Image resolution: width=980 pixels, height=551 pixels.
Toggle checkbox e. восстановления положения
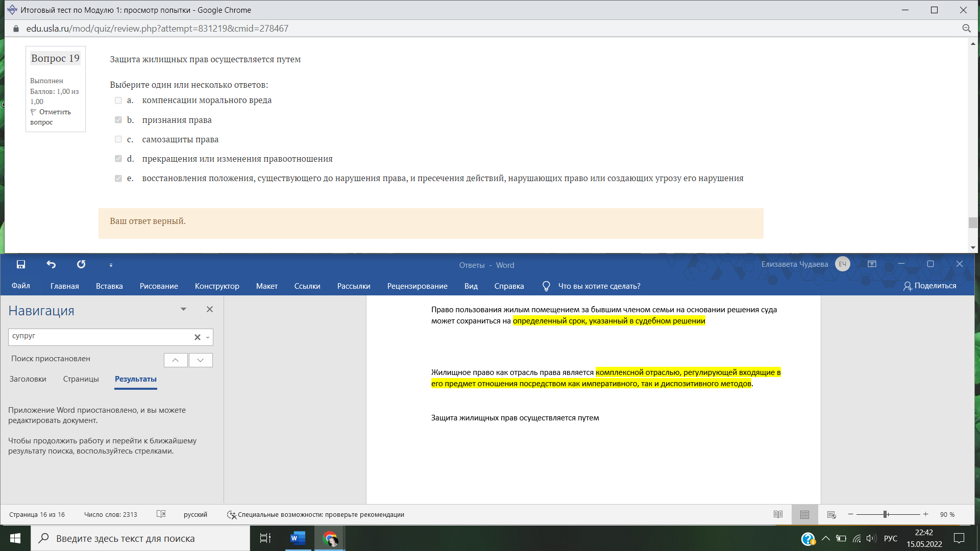click(118, 179)
